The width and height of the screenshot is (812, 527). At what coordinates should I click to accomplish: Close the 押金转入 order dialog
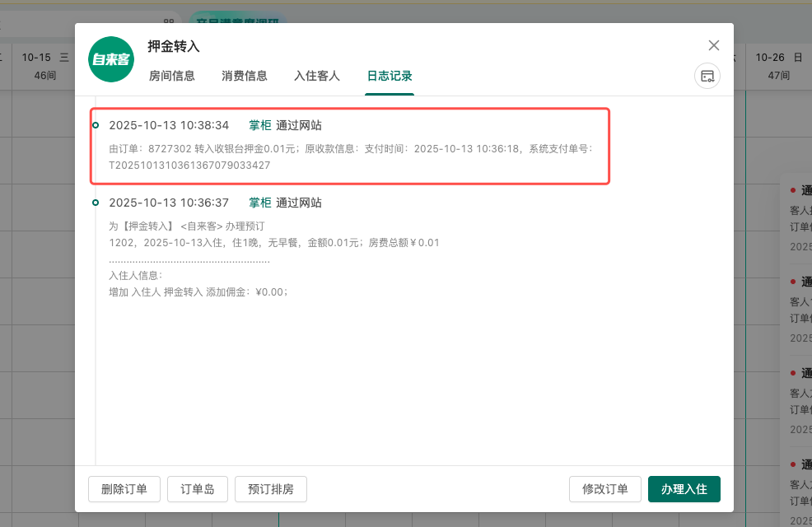click(714, 45)
